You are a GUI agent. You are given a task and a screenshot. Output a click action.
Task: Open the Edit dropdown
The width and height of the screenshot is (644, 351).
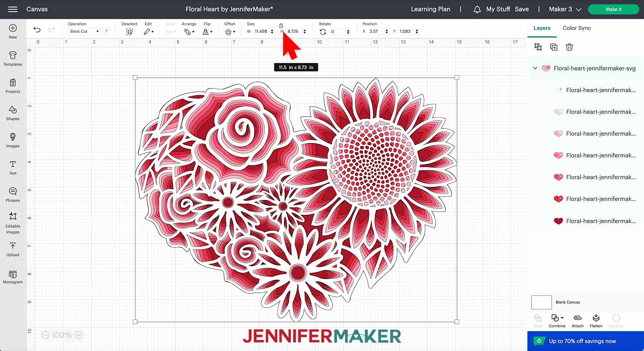pyautogui.click(x=149, y=32)
